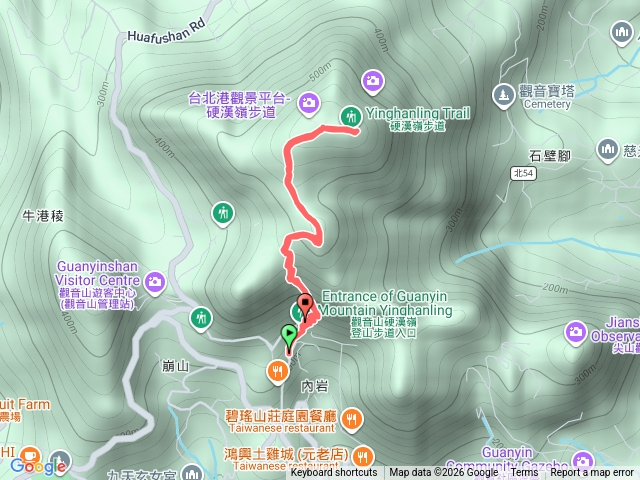Click the green start flag route marker
Viewport: 640px width, 480px height.
(289, 338)
